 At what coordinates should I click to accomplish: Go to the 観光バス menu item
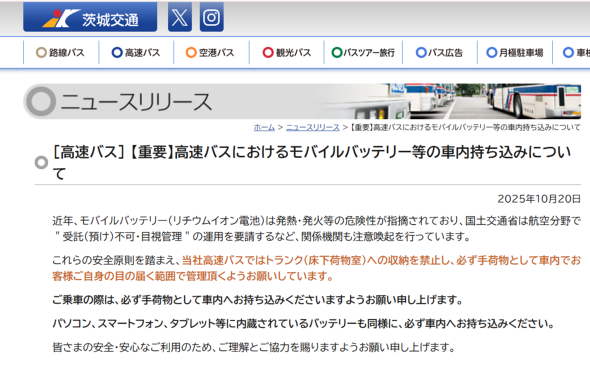(286, 52)
